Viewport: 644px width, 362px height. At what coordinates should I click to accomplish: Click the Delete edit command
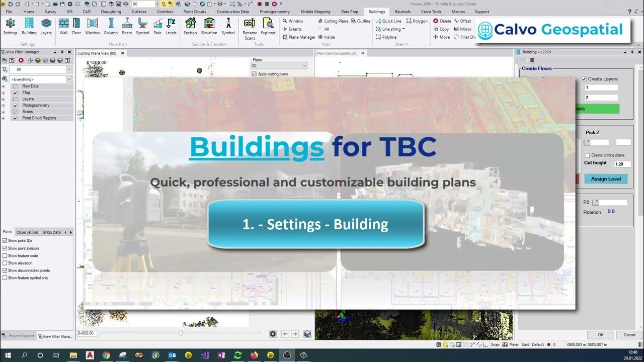442,21
